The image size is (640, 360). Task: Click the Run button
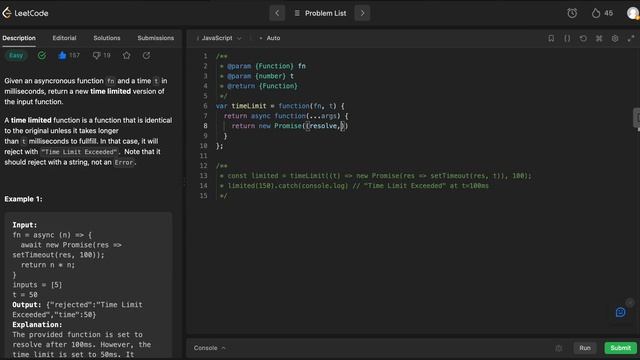[585, 348]
